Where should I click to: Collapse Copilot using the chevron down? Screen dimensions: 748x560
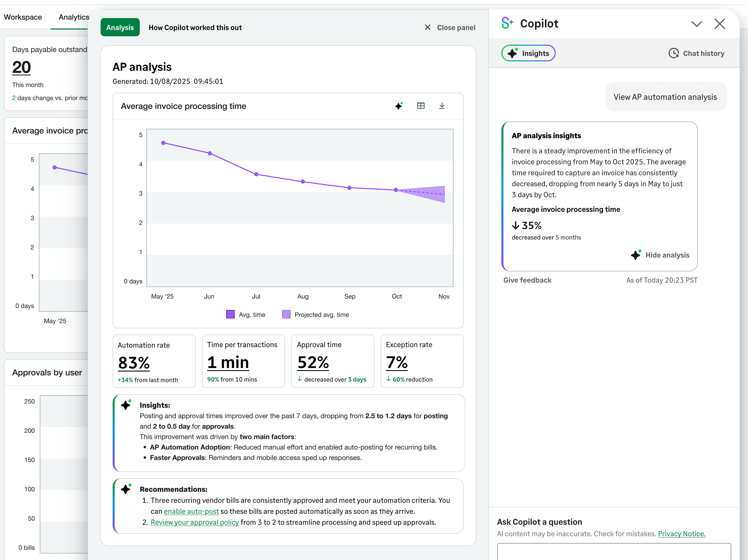point(696,24)
